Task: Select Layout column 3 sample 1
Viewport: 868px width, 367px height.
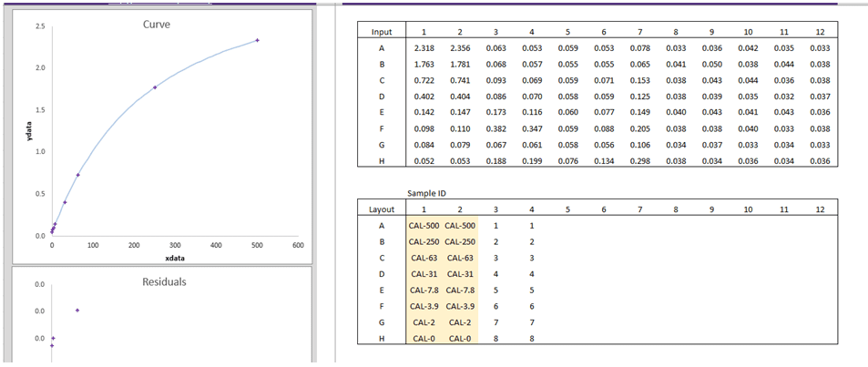Action: pos(496,225)
